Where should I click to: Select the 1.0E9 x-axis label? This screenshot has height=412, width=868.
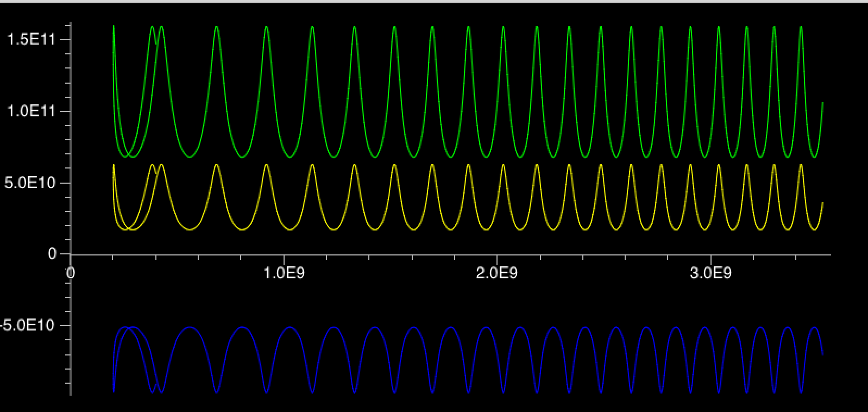pos(284,273)
